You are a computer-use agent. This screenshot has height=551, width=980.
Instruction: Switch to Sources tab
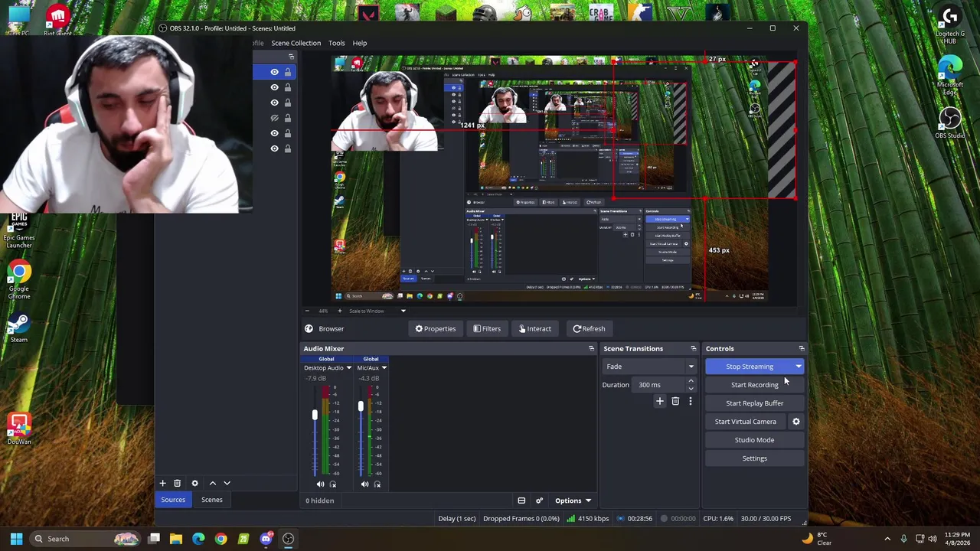(x=173, y=500)
